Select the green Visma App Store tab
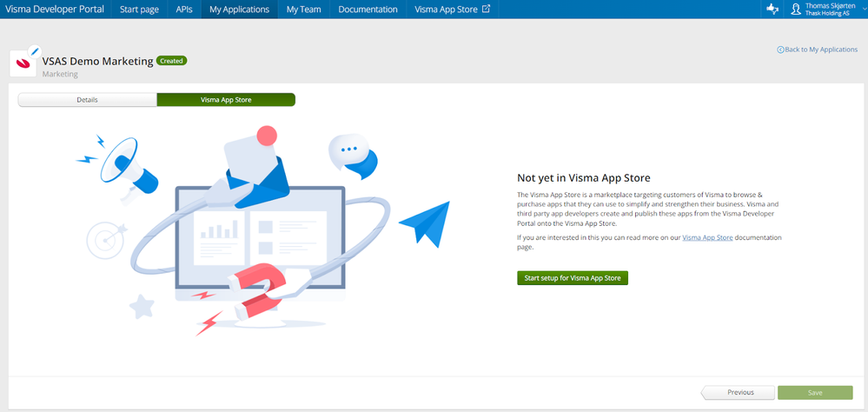Screen dimensions: 868x412 pos(226,100)
